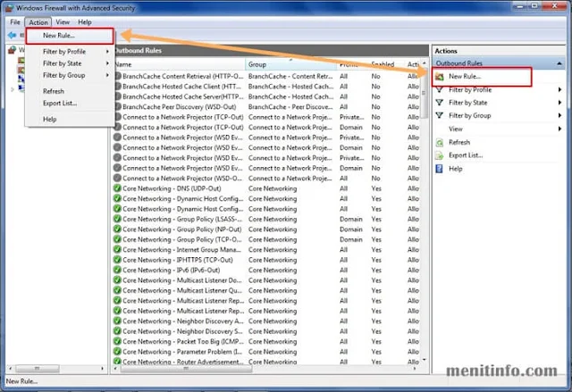Click the rules list horizontal scrollbar thumb
572x392 pixels.
(186, 368)
